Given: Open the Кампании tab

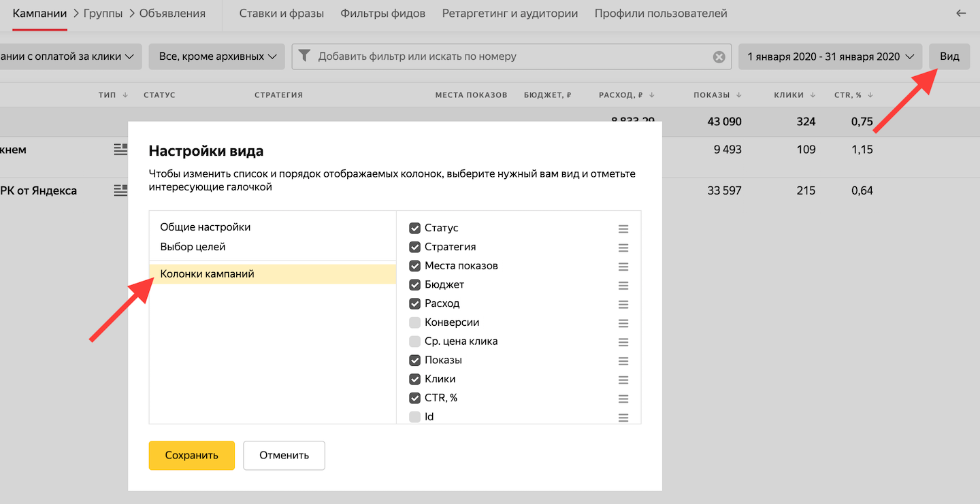Looking at the screenshot, I should (x=39, y=14).
